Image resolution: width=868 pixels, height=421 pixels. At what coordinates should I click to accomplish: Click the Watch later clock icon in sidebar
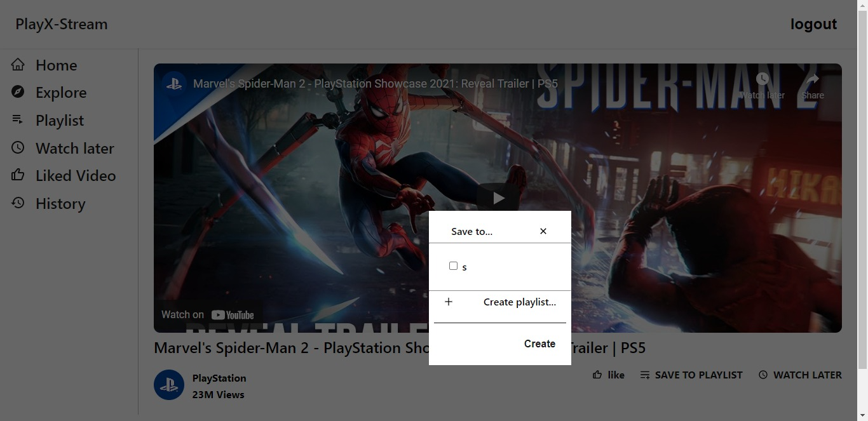click(18, 147)
